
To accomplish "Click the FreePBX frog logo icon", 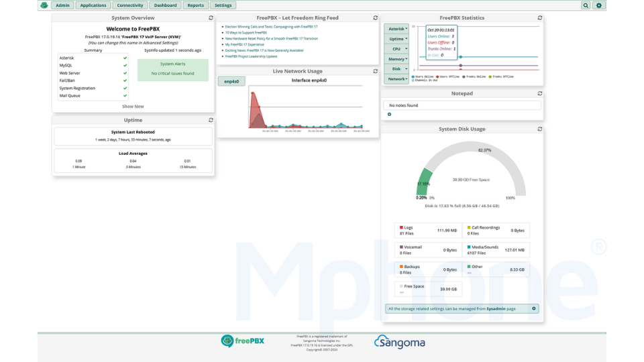I will [x=44, y=5].
